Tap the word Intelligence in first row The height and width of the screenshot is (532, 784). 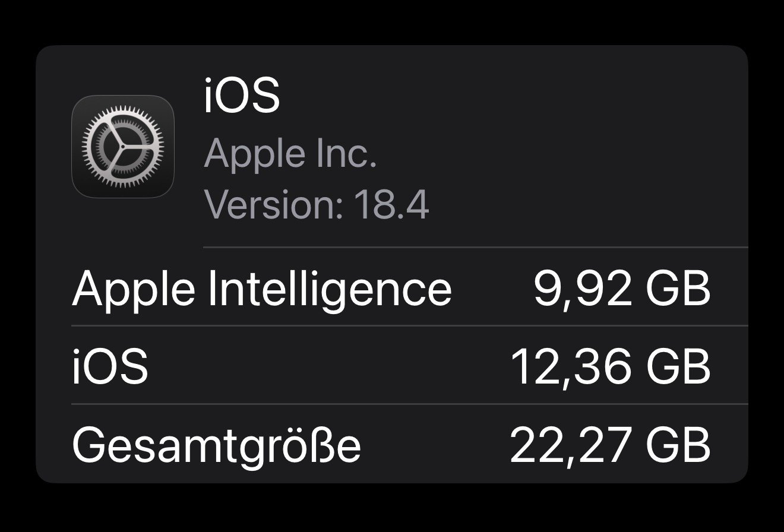click(x=330, y=289)
